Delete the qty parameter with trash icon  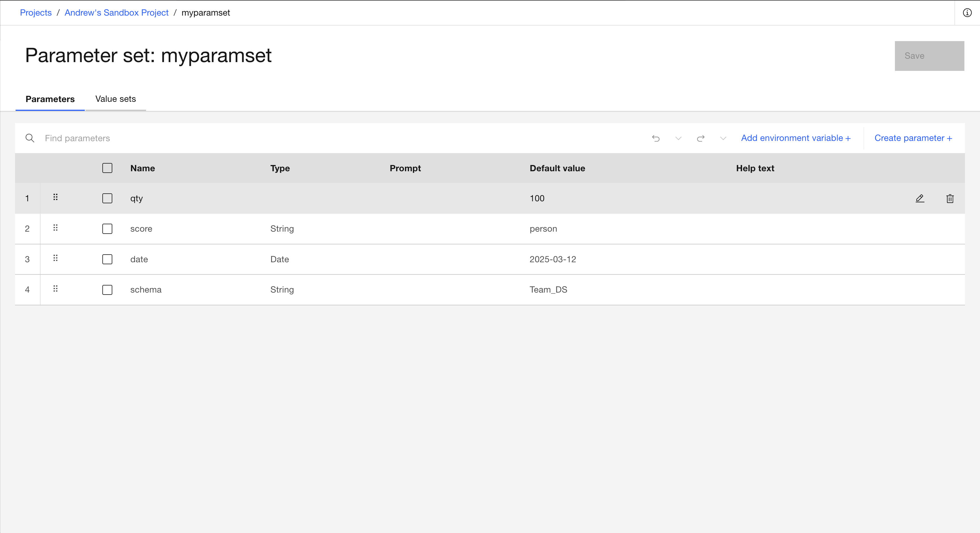pos(950,198)
